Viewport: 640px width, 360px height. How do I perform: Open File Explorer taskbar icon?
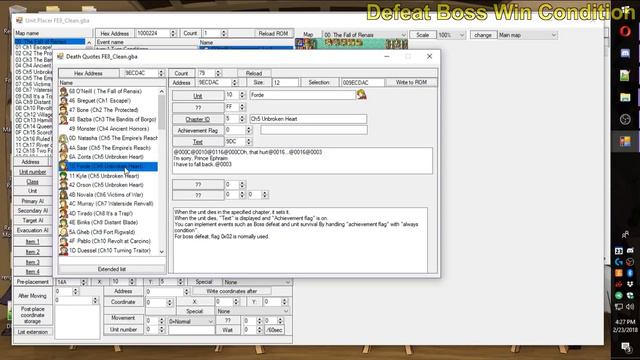(625, 97)
